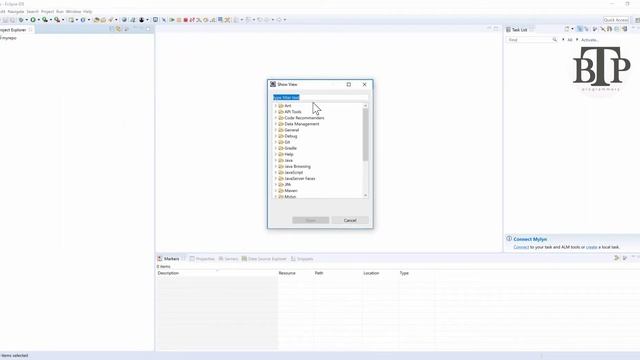The image size is (640, 360).
Task: Open the Run dropdown arrow next to green icon
Action: coord(39,20)
